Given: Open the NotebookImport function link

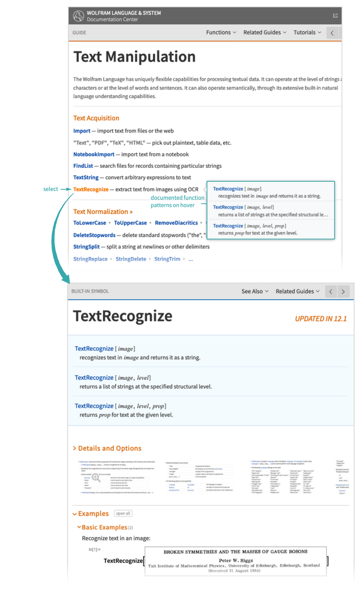Looking at the screenshot, I should [x=94, y=154].
